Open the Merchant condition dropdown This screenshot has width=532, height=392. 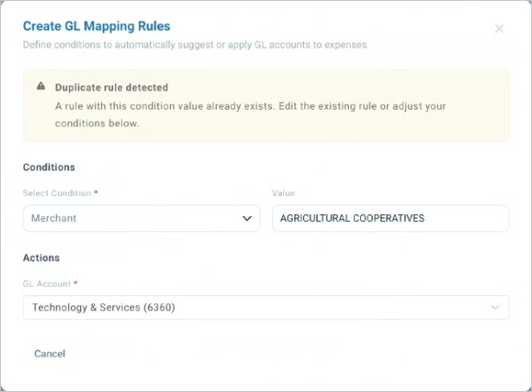coord(142,218)
